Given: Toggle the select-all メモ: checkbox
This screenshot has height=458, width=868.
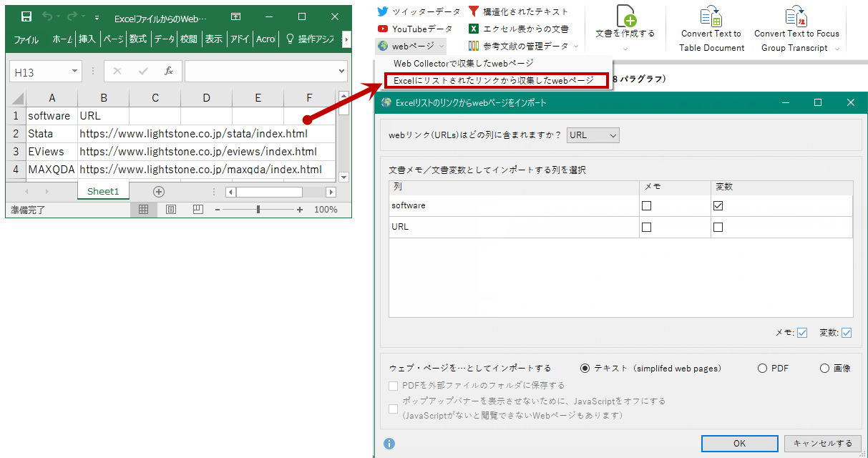Looking at the screenshot, I should pyautogui.click(x=802, y=333).
